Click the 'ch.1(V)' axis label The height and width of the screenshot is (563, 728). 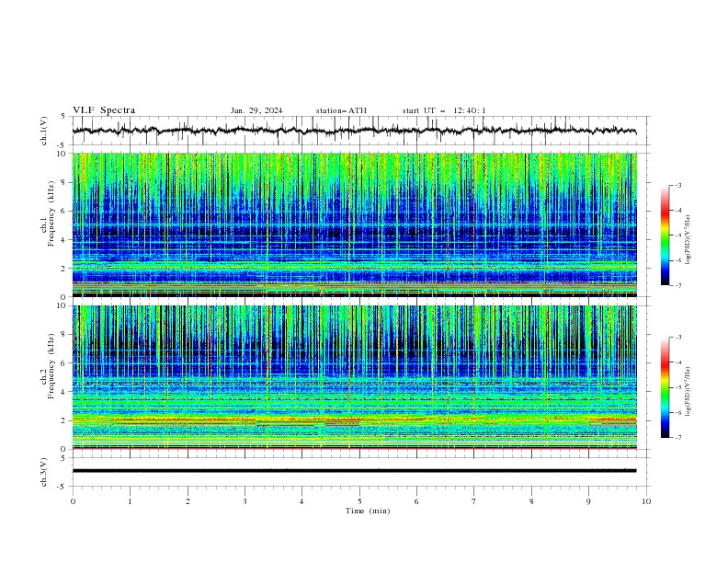[x=44, y=131]
